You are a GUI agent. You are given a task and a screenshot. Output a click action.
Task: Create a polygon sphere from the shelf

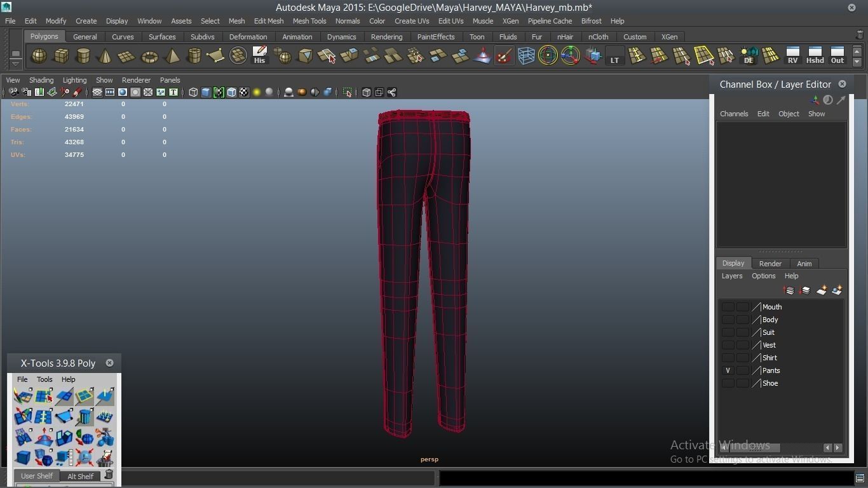tap(39, 56)
